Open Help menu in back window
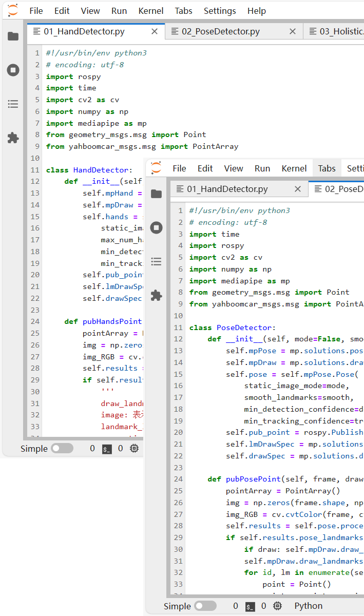Screen dimensions: 364x616 [x=257, y=11]
